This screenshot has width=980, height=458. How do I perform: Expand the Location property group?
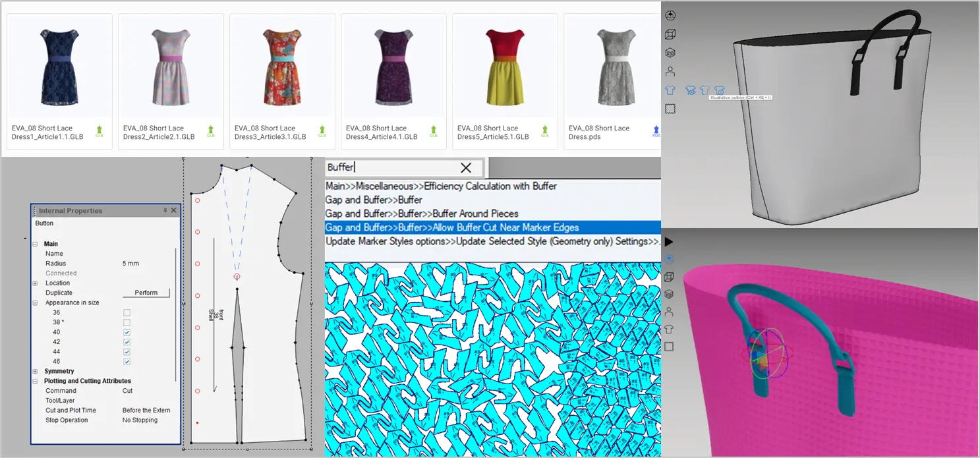pyautogui.click(x=35, y=283)
